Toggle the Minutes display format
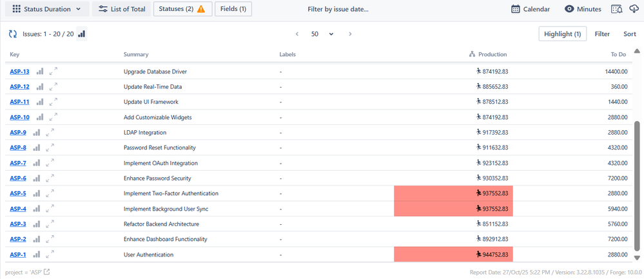 click(x=583, y=9)
